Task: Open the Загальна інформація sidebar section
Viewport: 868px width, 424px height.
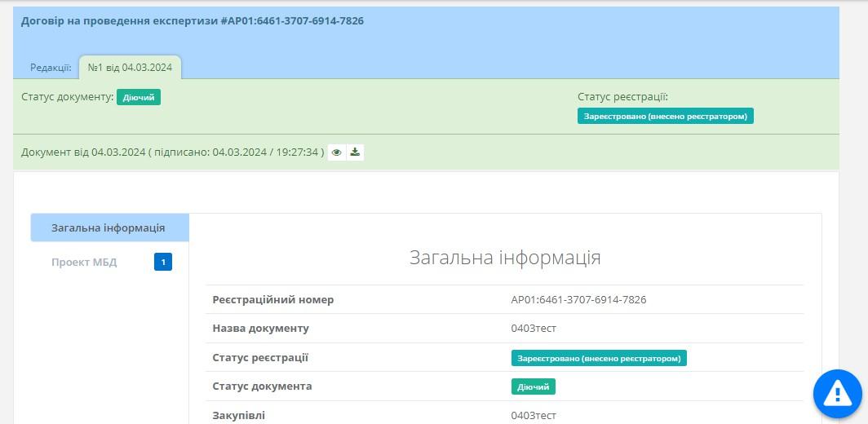Action: (x=108, y=228)
